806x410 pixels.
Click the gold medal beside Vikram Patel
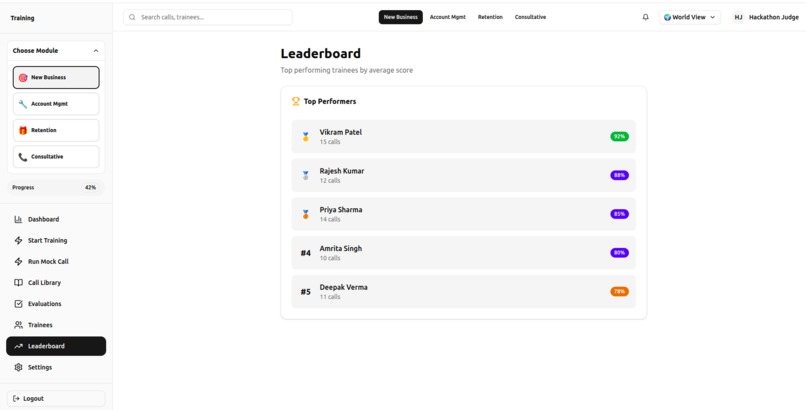coord(305,137)
